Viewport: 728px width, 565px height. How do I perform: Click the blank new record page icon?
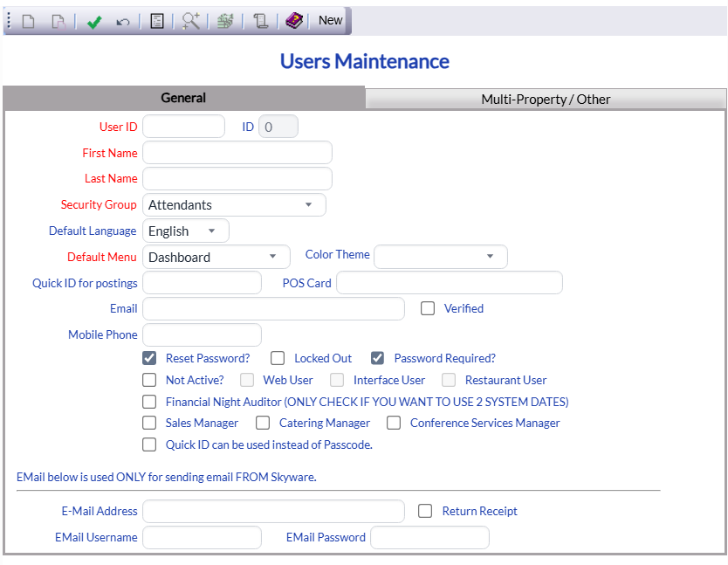pos(29,21)
